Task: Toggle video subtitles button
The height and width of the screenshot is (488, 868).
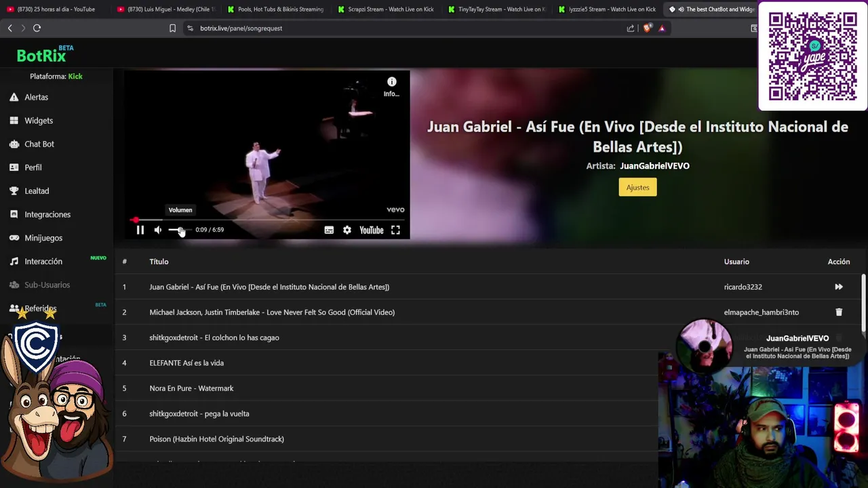Action: pyautogui.click(x=329, y=230)
